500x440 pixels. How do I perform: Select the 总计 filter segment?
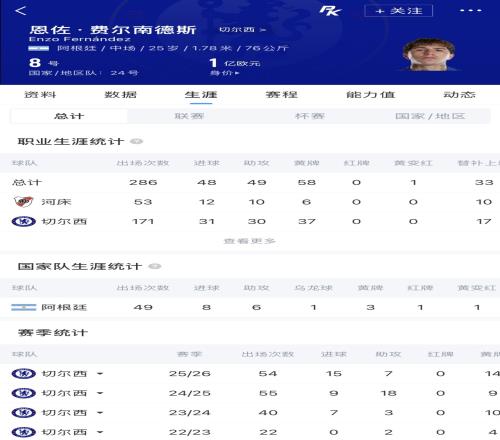(69, 116)
